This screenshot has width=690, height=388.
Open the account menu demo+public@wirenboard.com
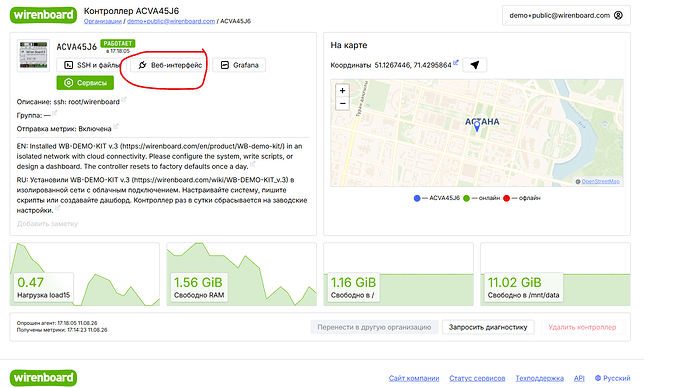566,15
